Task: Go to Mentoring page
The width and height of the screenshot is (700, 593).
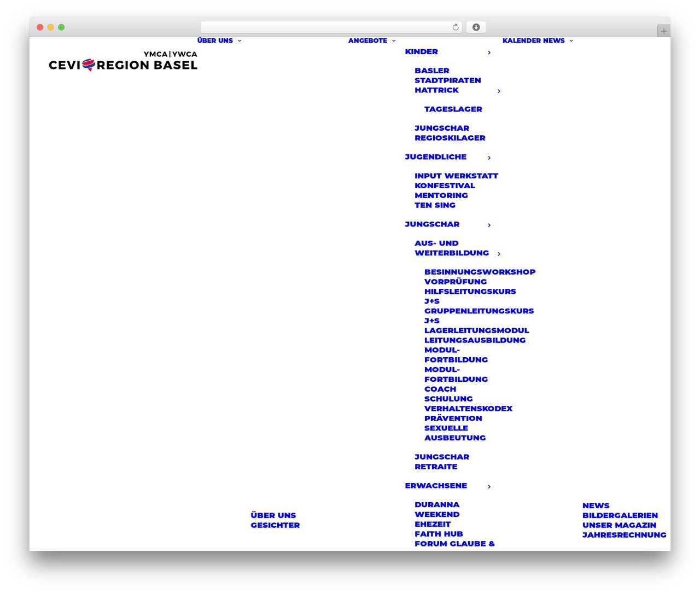Action: pyautogui.click(x=441, y=195)
